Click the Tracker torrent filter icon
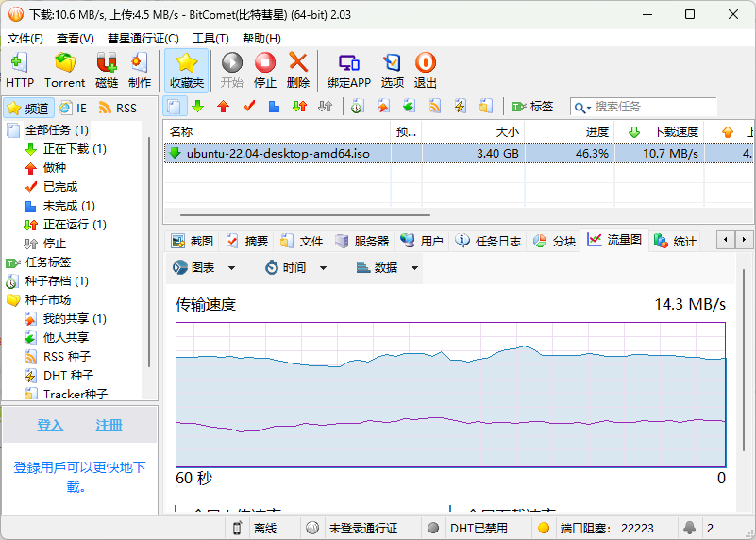This screenshot has width=756, height=540. 485,107
